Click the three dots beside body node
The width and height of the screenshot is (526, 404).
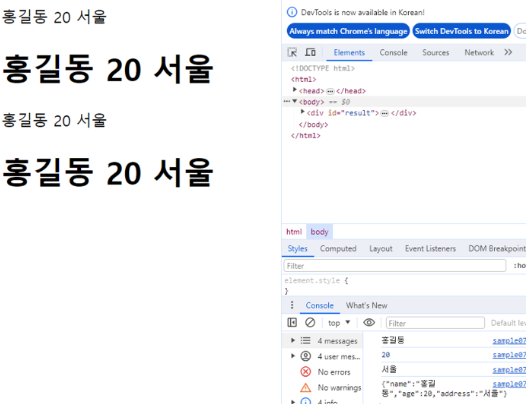(x=287, y=101)
